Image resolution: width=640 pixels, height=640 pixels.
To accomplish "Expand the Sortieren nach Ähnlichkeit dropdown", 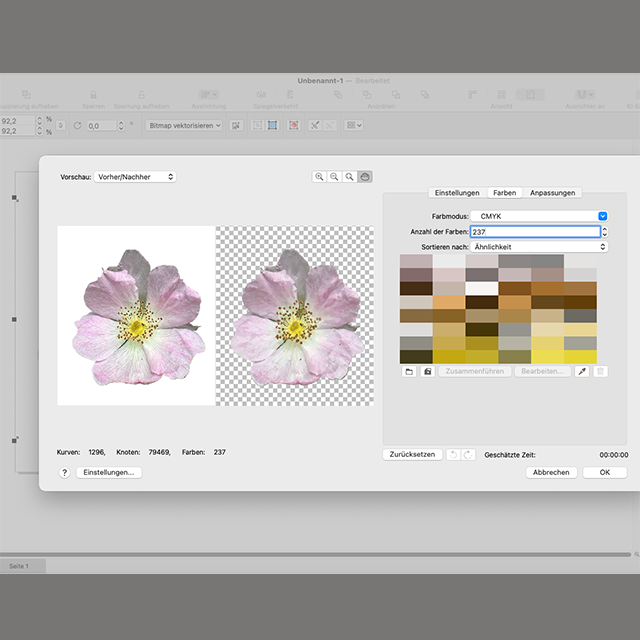I will pyautogui.click(x=540, y=246).
